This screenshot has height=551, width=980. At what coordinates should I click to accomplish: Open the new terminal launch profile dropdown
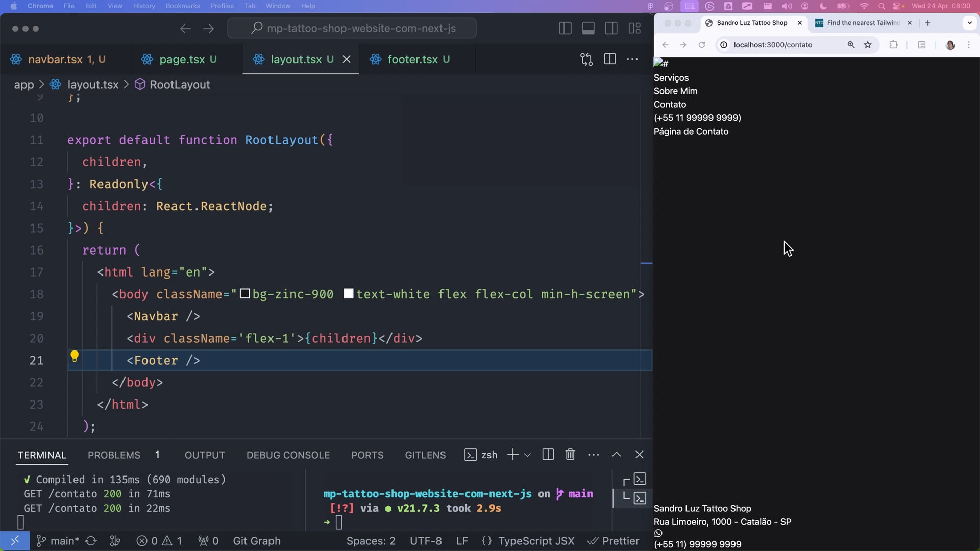528,455
